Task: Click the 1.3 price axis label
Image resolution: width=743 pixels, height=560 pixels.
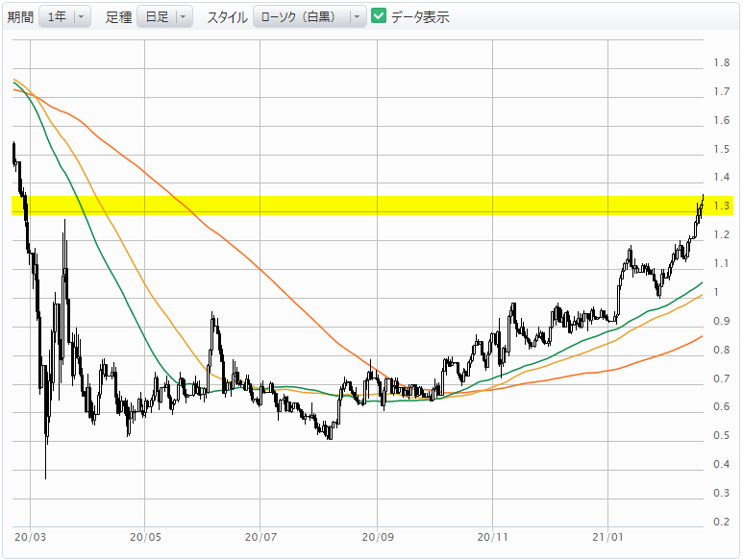Action: pos(722,206)
